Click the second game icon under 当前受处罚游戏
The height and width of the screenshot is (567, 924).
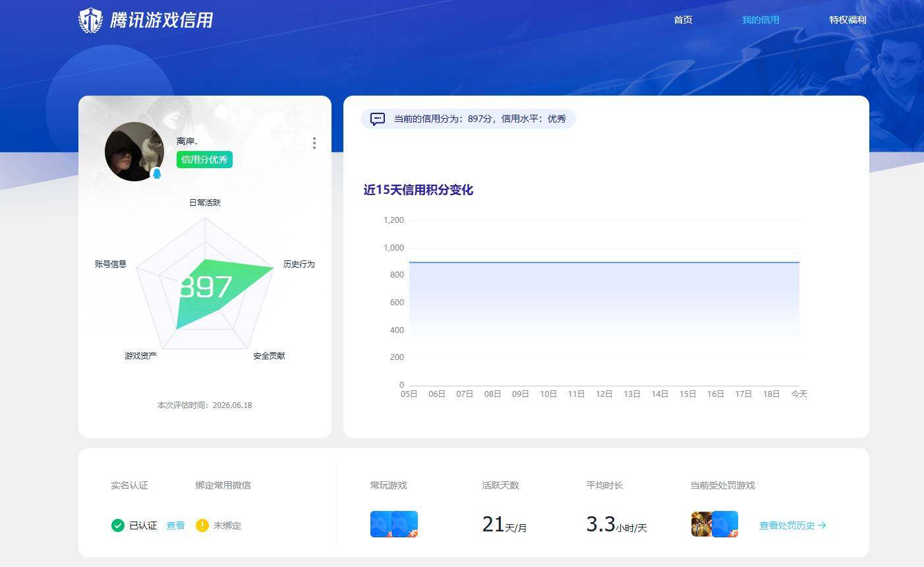tap(726, 524)
